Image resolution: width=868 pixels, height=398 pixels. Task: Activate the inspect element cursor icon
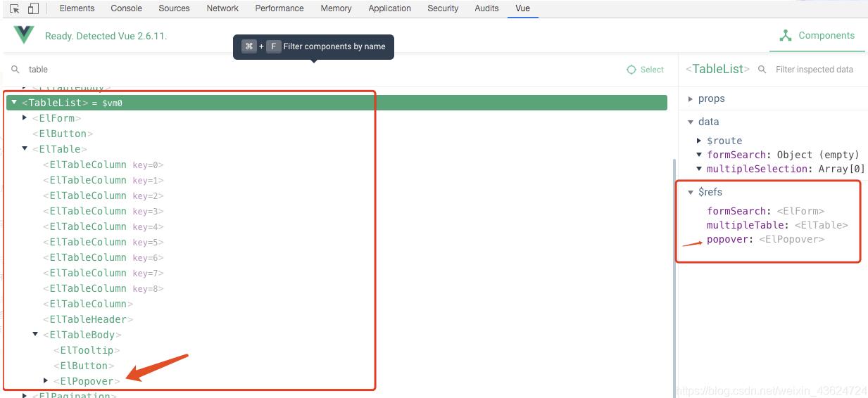(x=14, y=8)
